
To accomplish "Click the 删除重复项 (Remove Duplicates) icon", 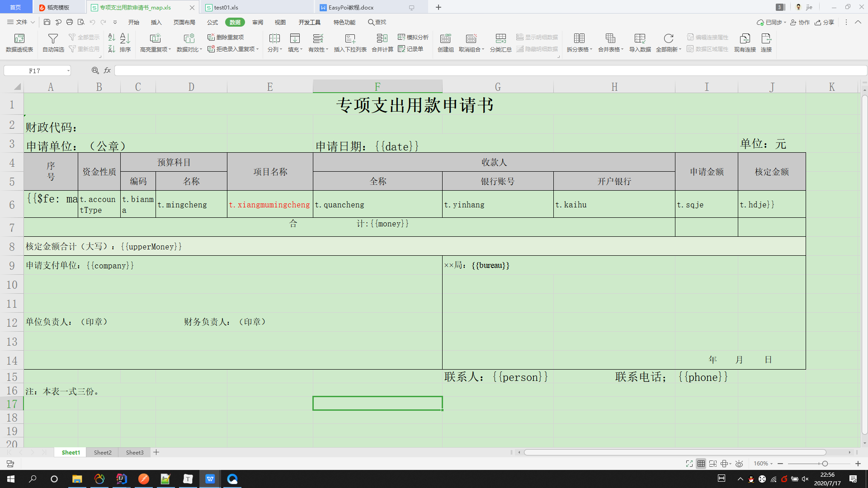I will [x=212, y=38].
